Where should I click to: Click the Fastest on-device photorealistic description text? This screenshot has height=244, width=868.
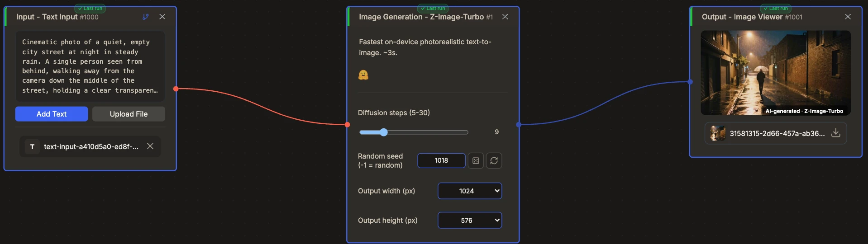click(x=425, y=47)
